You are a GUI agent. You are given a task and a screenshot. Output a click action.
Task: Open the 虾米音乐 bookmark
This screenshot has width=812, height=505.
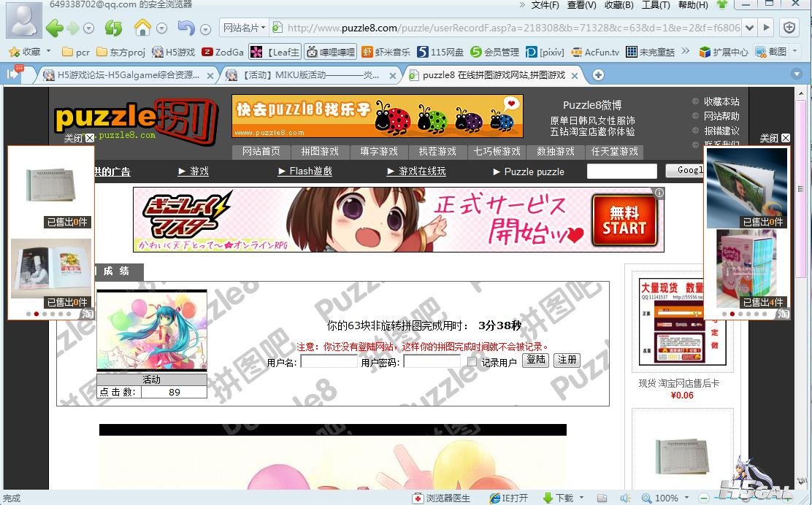click(x=386, y=52)
